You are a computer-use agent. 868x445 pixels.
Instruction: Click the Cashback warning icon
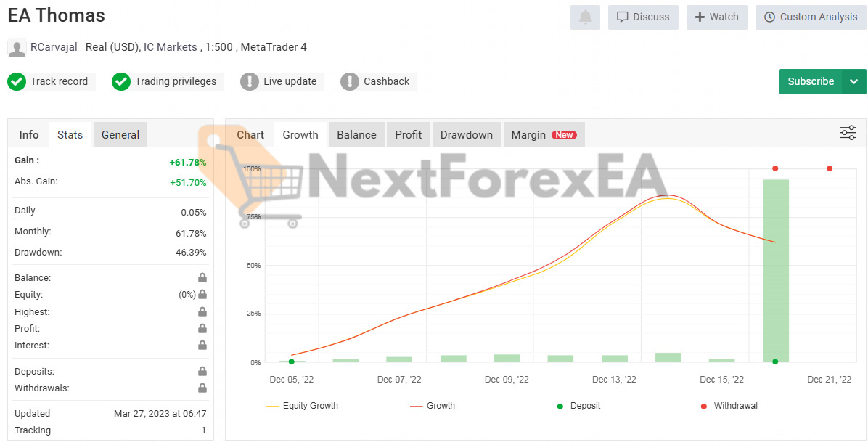point(350,81)
